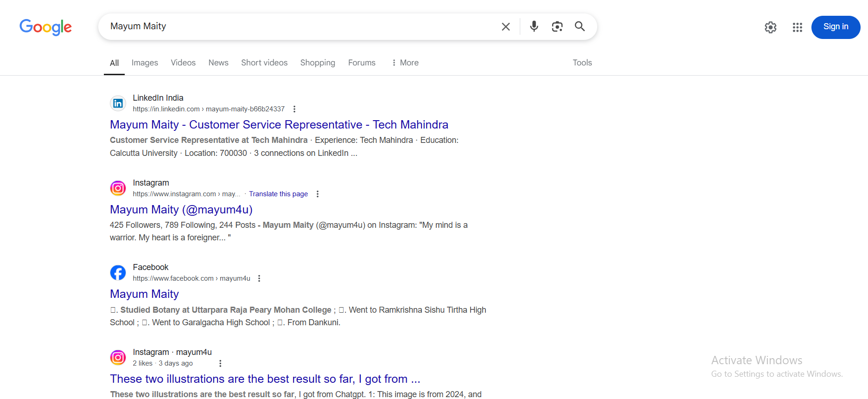Screen dimensions: 868x399
Task: Open the Mayum Maity Tech Mahindra link
Action: tap(279, 125)
